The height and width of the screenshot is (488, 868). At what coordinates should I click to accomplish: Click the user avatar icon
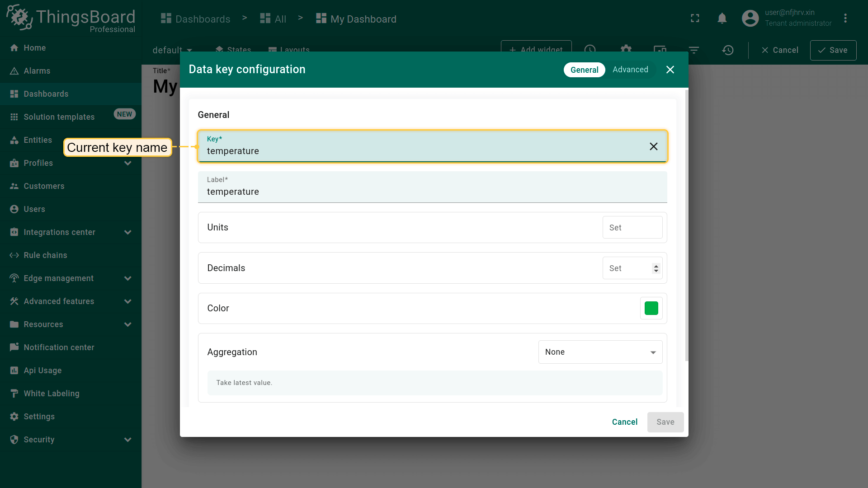[x=750, y=19]
